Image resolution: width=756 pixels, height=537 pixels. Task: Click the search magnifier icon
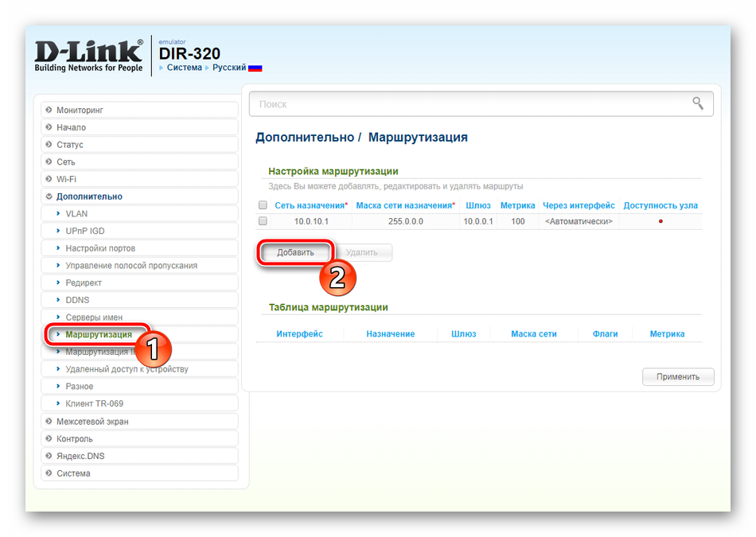tap(698, 103)
